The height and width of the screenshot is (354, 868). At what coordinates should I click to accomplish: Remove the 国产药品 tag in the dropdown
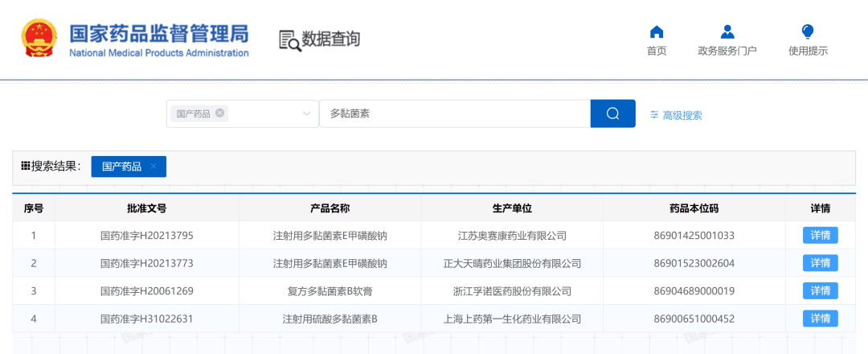pyautogui.click(x=219, y=113)
